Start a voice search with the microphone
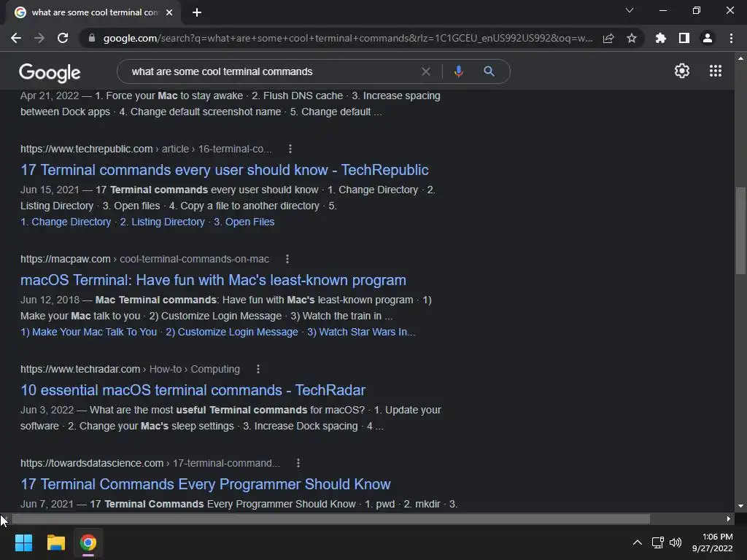 click(458, 71)
